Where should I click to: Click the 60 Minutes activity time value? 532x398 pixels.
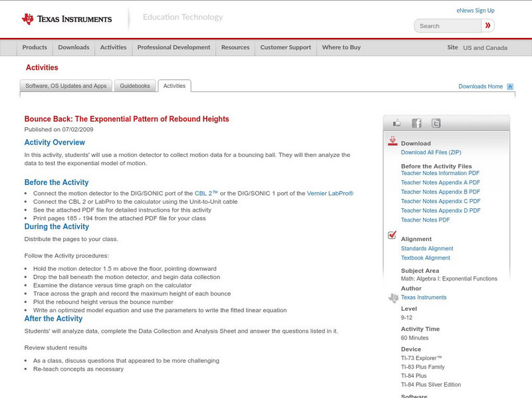click(414, 338)
